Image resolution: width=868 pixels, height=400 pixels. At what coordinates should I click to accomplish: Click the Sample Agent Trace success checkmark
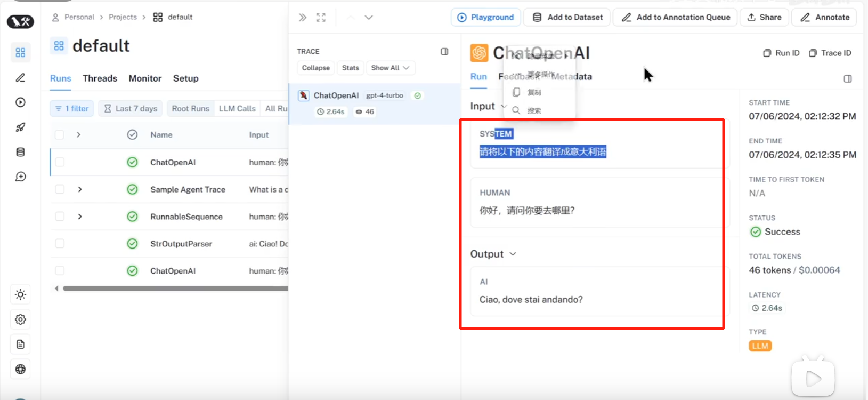point(132,189)
